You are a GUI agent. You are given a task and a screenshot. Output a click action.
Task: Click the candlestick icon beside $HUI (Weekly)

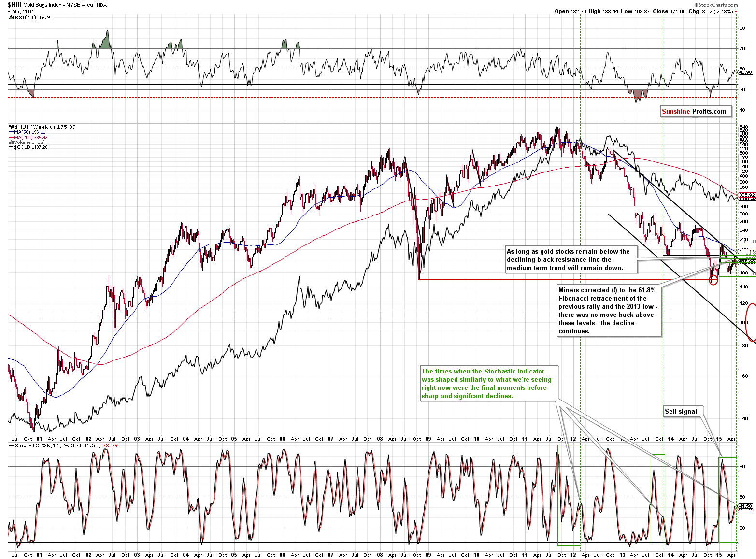click(x=11, y=127)
